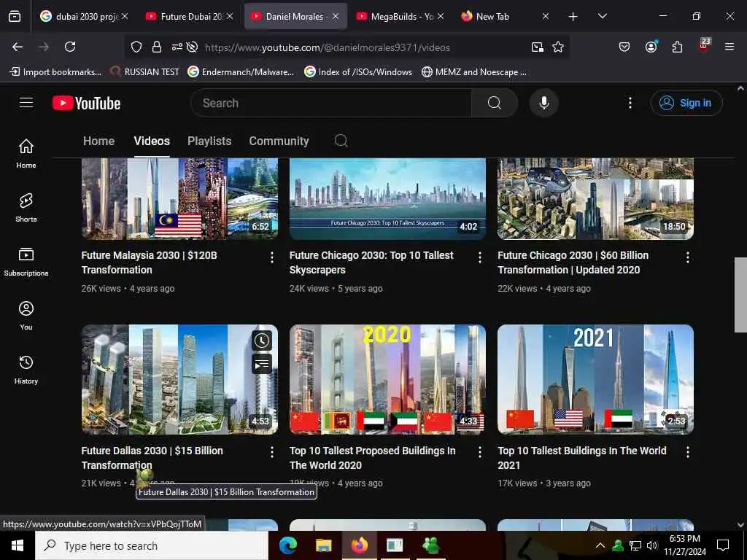Open the Firefox application menu
Screen dimensions: 747x560
tap(729, 47)
